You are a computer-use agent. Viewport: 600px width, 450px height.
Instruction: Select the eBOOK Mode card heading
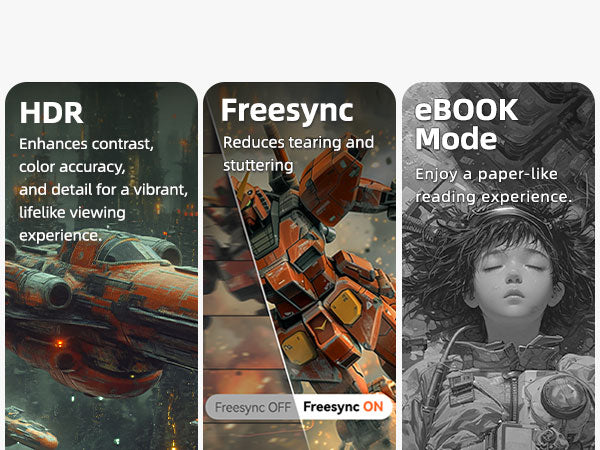pos(466,124)
